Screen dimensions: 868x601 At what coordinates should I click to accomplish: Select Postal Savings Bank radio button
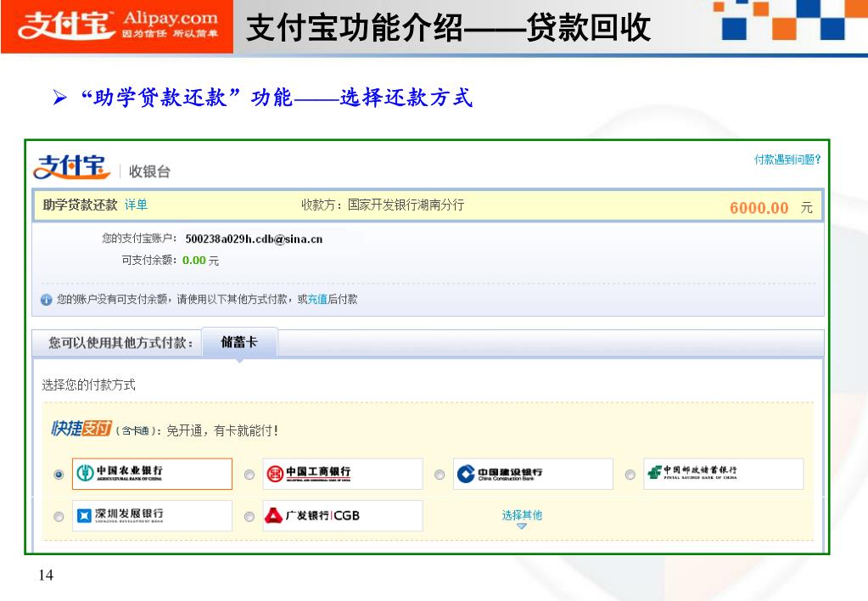(630, 475)
